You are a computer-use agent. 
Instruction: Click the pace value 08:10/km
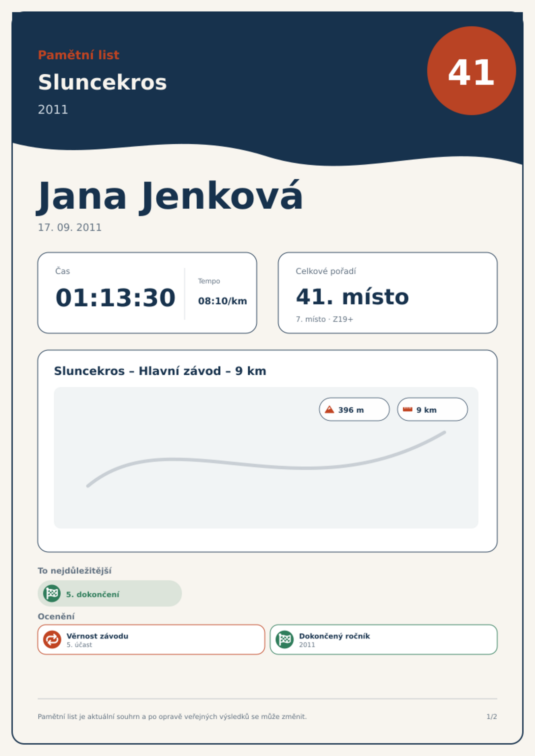[222, 301]
